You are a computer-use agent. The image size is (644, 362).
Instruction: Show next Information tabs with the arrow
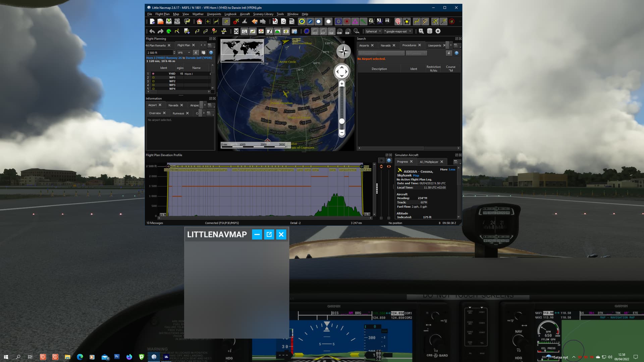[x=205, y=105]
